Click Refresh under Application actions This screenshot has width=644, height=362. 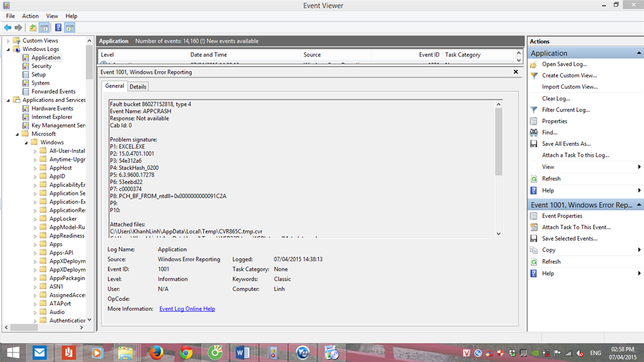(551, 179)
